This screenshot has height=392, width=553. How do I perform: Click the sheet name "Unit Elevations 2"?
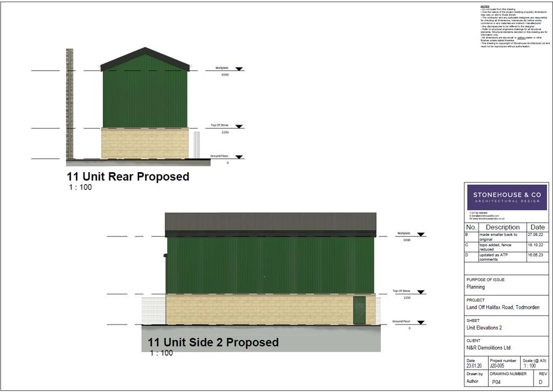point(484,328)
